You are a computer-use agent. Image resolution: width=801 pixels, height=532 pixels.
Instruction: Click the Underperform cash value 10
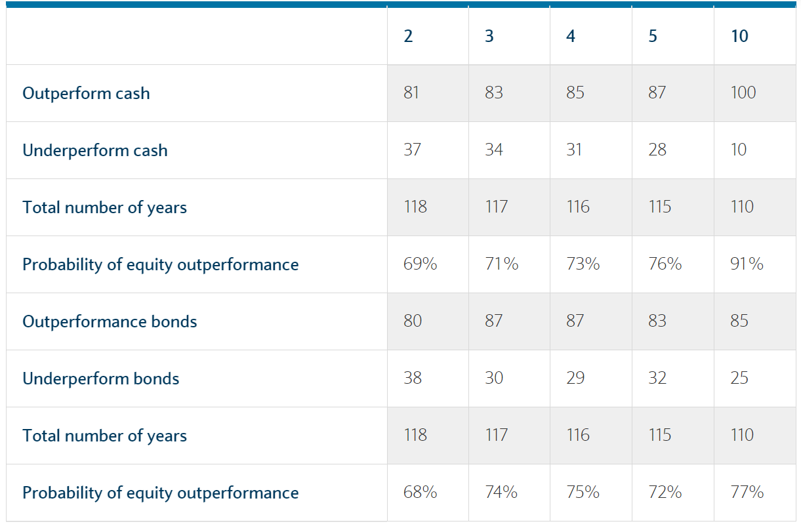tap(739, 150)
